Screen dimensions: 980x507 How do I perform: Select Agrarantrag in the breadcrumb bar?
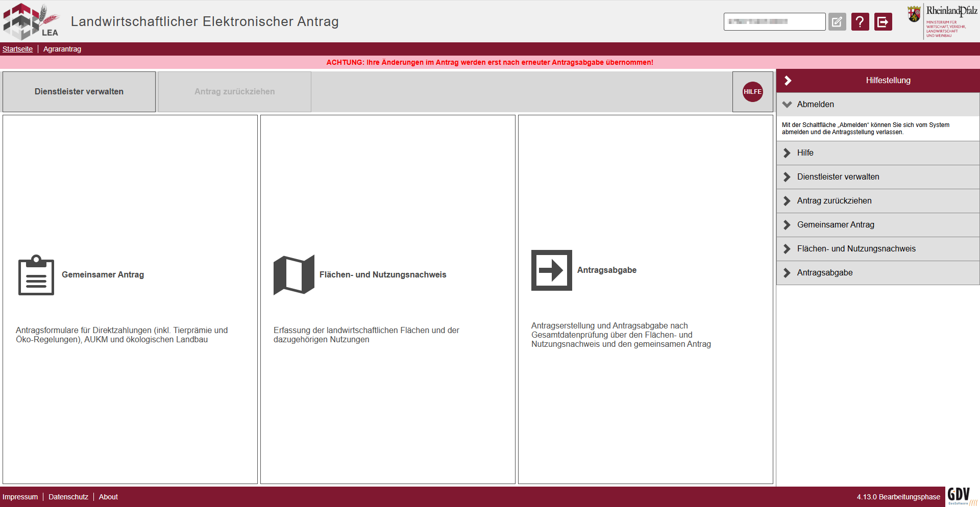pyautogui.click(x=62, y=49)
